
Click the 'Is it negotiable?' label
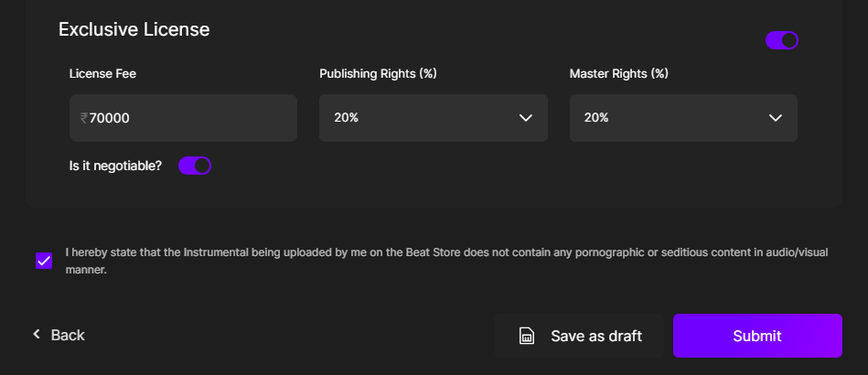[115, 166]
